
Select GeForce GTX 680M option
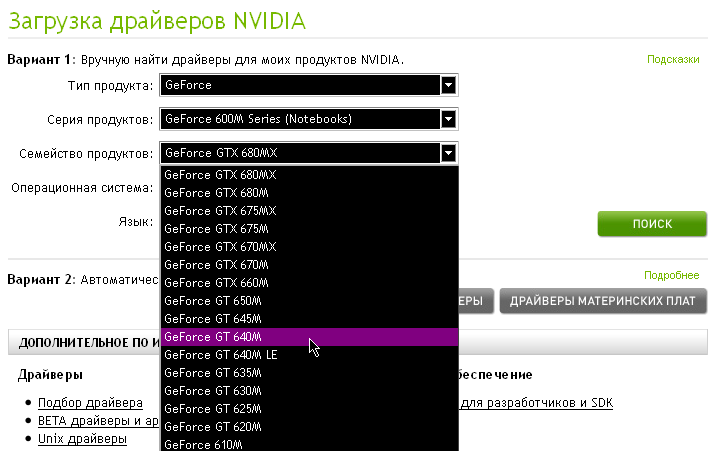click(309, 193)
